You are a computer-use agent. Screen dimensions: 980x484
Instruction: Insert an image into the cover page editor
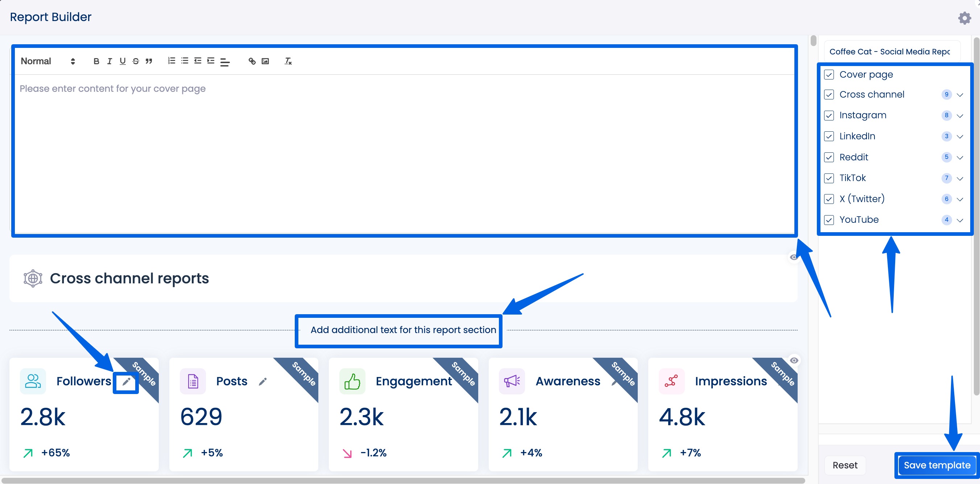tap(265, 61)
